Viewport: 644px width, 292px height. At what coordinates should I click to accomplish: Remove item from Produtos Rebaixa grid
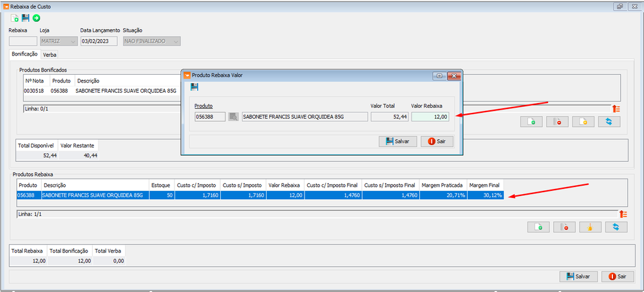coord(564,227)
